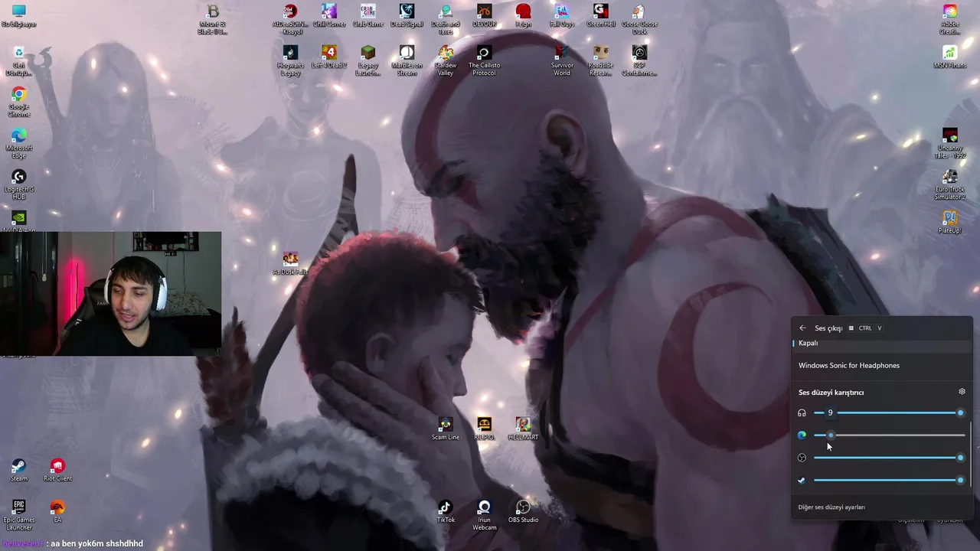The height and width of the screenshot is (551, 980).
Task: Select the HELLMART game icon
Action: pyautogui.click(x=523, y=429)
